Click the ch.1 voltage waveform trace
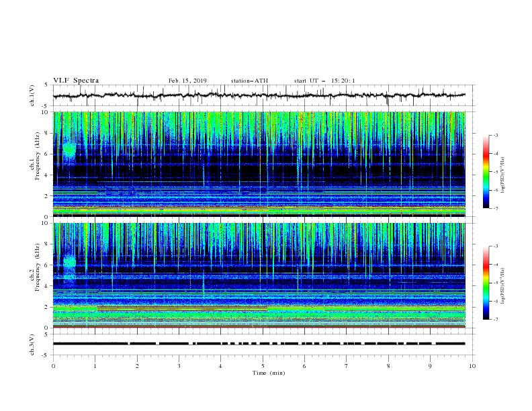The width and height of the screenshot is (532, 411). pyautogui.click(x=259, y=95)
